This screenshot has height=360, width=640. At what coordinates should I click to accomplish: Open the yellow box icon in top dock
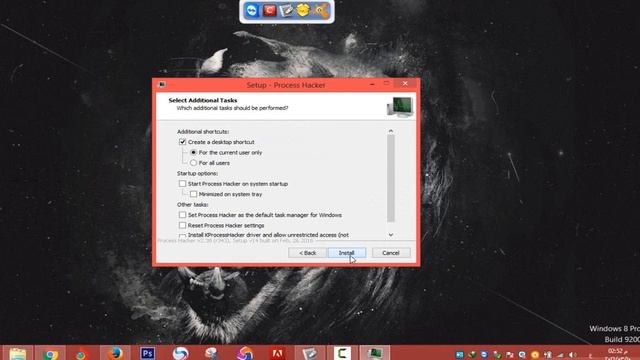click(x=303, y=11)
